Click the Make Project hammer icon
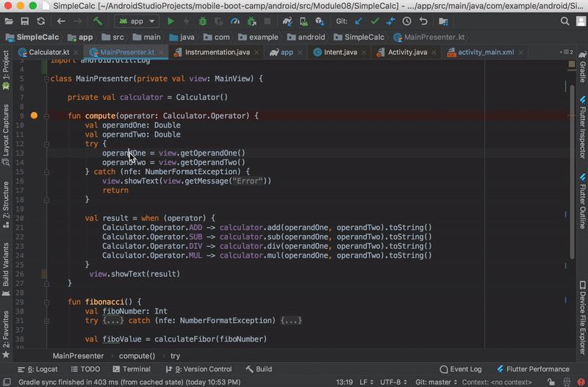 pos(98,21)
